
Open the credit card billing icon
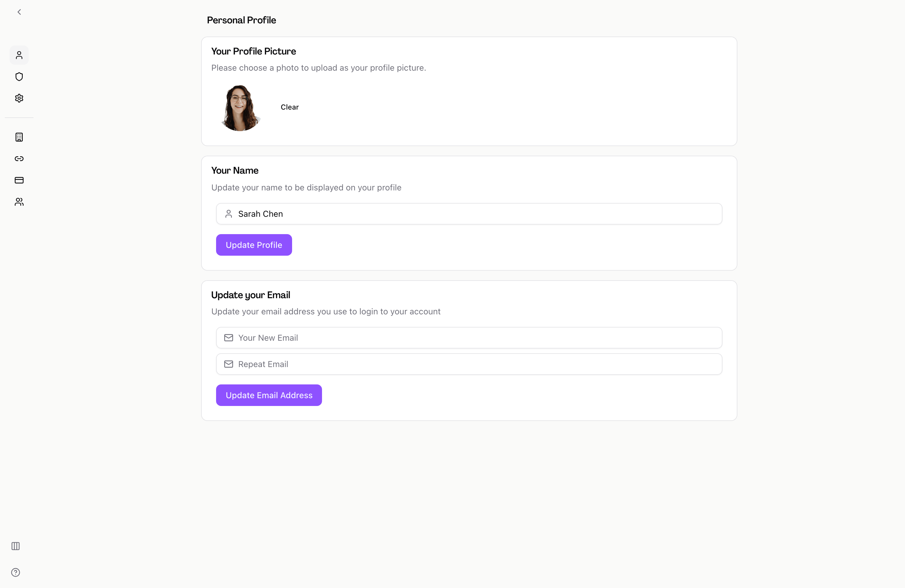point(19,180)
